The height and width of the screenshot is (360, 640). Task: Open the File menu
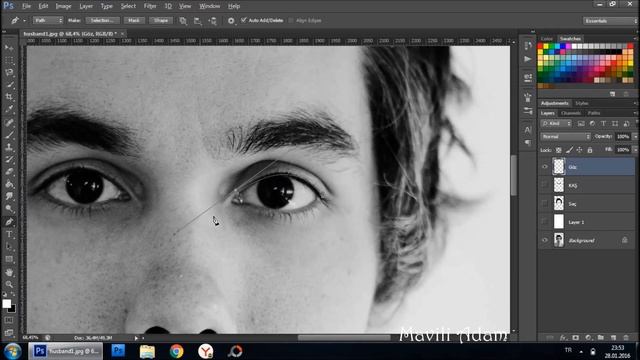click(x=27, y=6)
